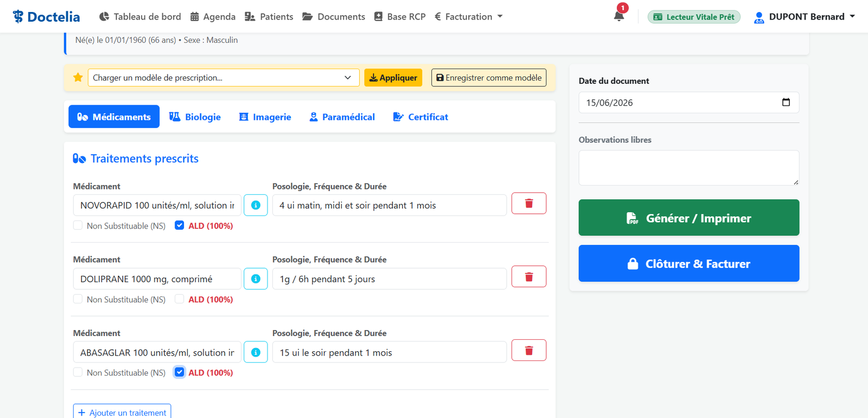Uncheck ALD (100%) for NOVORAPID
868x418 pixels.
(180, 225)
